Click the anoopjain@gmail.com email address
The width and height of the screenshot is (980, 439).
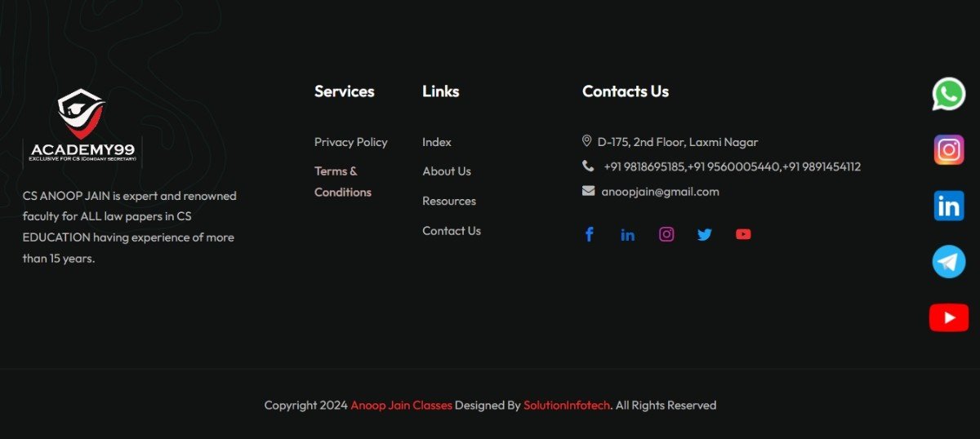pos(660,192)
